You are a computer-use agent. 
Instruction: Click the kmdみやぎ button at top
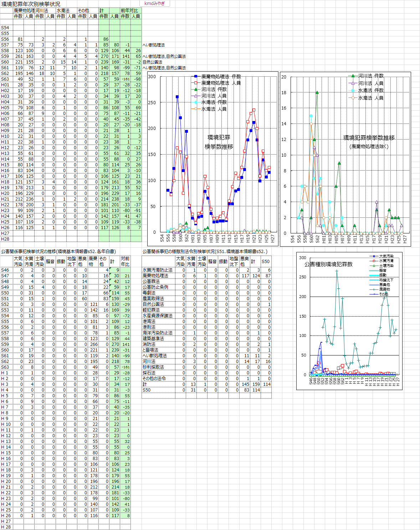click(x=154, y=4)
